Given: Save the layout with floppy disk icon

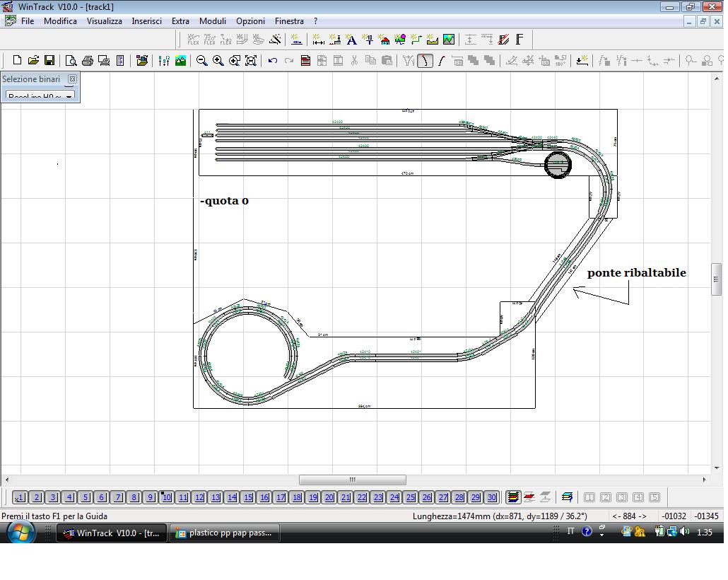Looking at the screenshot, I should [x=49, y=60].
